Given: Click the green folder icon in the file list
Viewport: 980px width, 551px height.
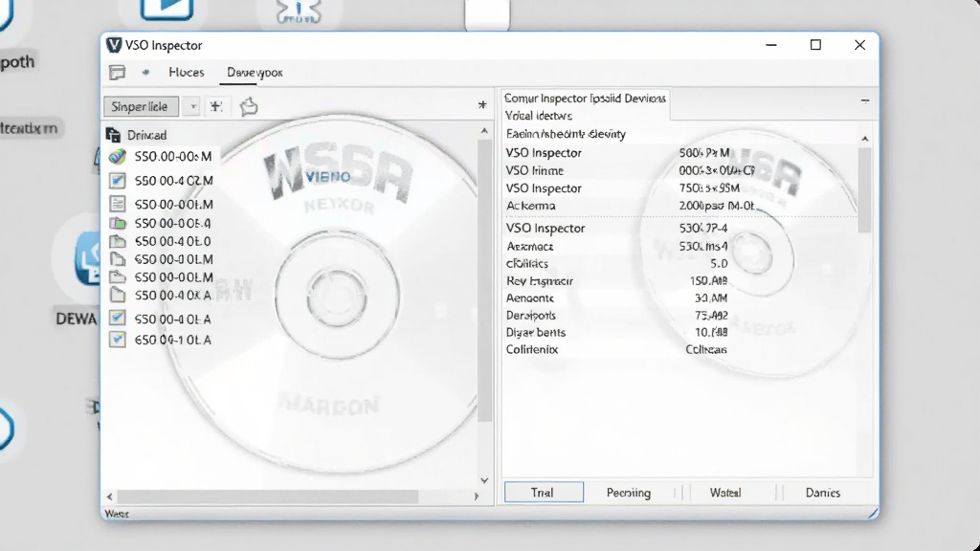Looking at the screenshot, I should [x=117, y=223].
